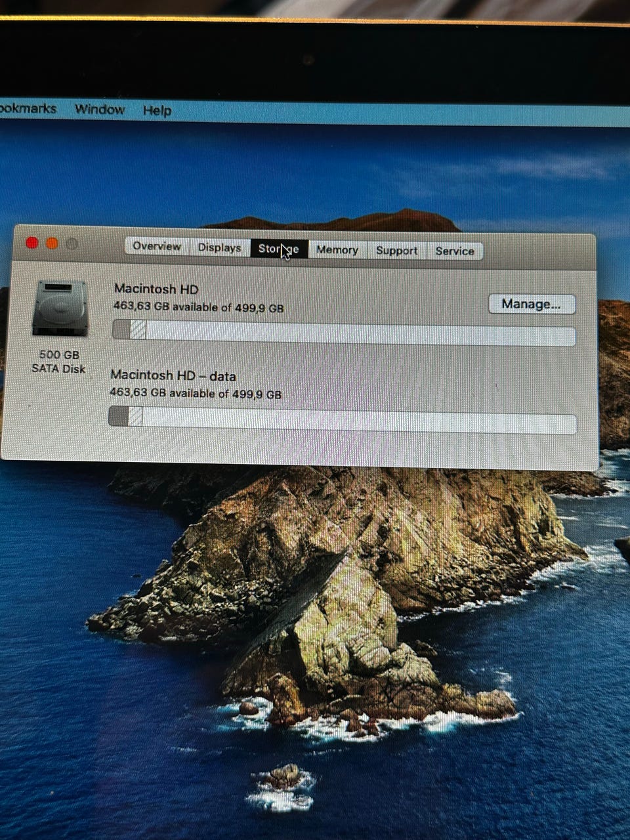Open the Displays tab
This screenshot has width=630, height=840.
[220, 247]
